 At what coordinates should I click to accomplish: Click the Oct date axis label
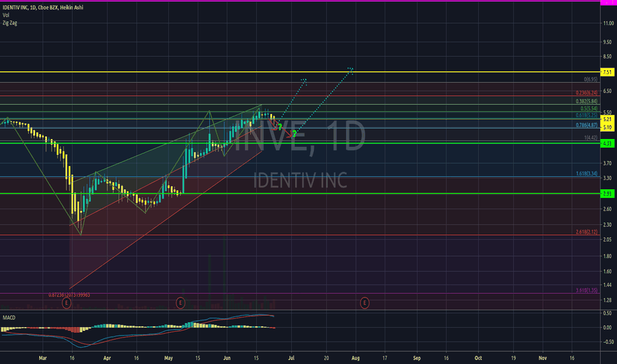(x=479, y=358)
